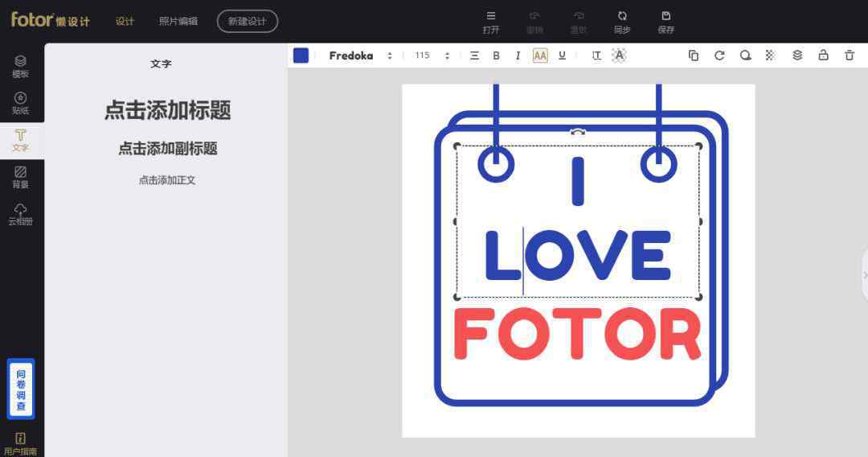Toggle italic formatting
This screenshot has height=457, width=868.
pyautogui.click(x=518, y=56)
